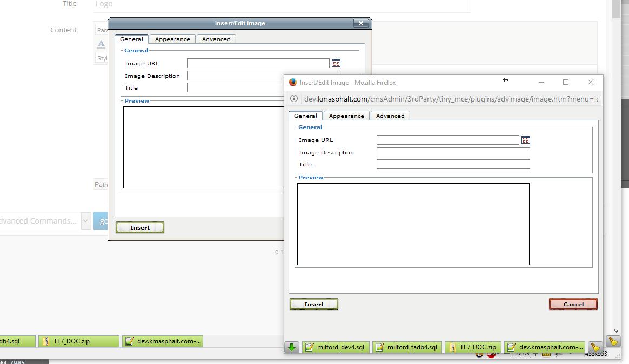
Task: Click the Firefox popup address bar URL
Action: pyautogui.click(x=451, y=99)
